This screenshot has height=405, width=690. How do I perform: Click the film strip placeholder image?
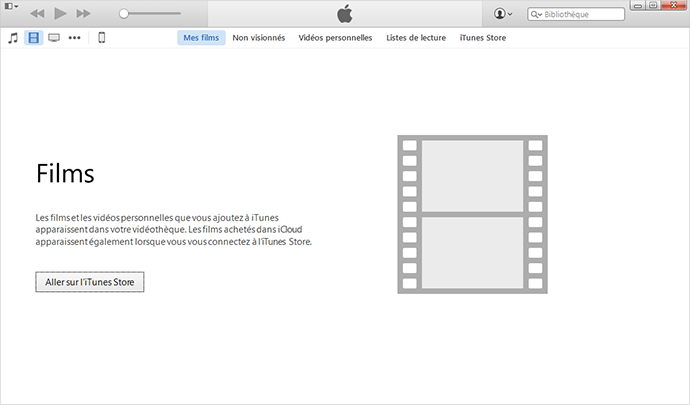pos(472,214)
